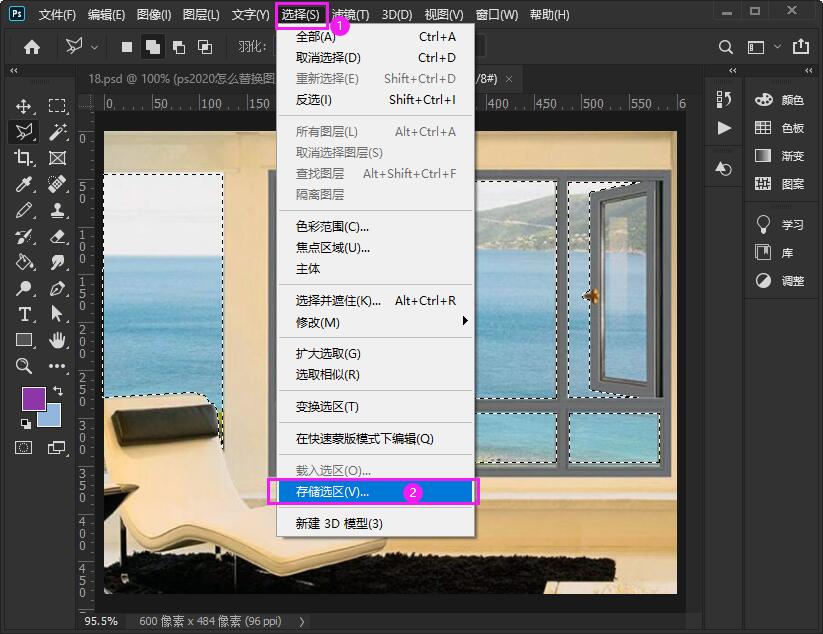Open the 颜色 Color panel

pos(780,100)
